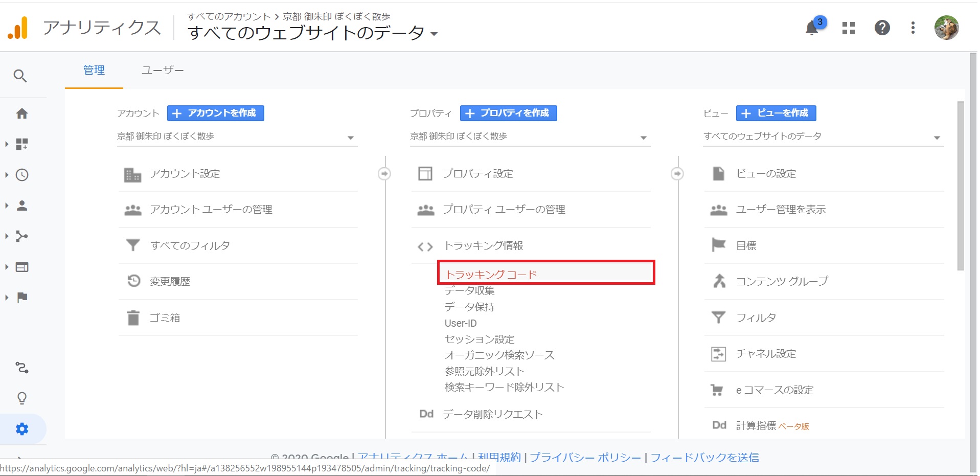
Task: Expand the Audience sidebar section arrow
Action: [x=7, y=206]
